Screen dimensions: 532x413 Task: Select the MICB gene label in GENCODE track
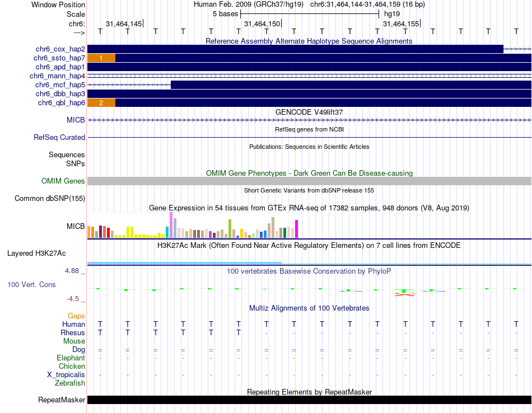[x=76, y=120]
